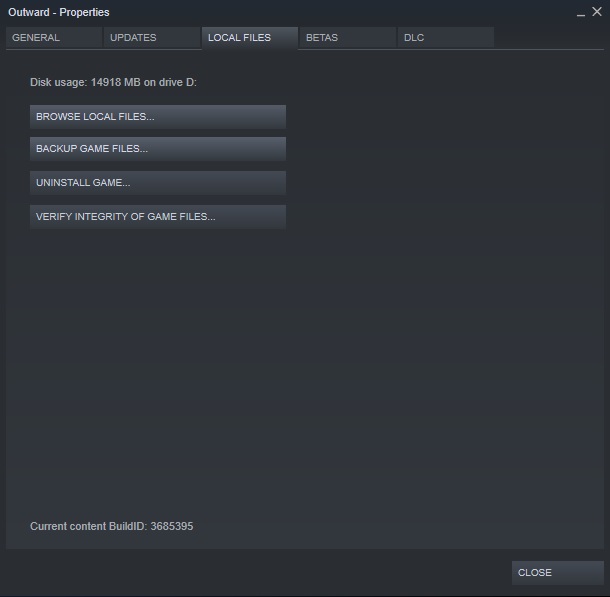Click Browse Local Files button

(x=158, y=117)
